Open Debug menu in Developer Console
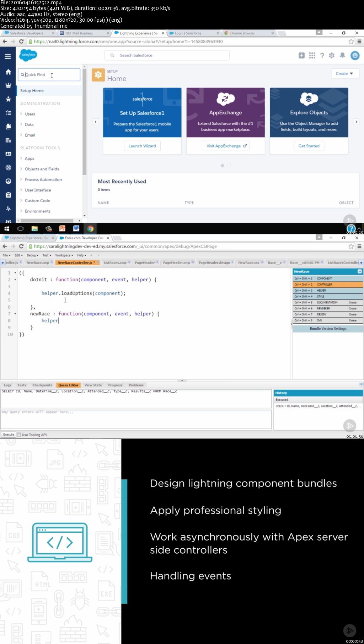Screen dimensions: 364x644 [x=32, y=255]
